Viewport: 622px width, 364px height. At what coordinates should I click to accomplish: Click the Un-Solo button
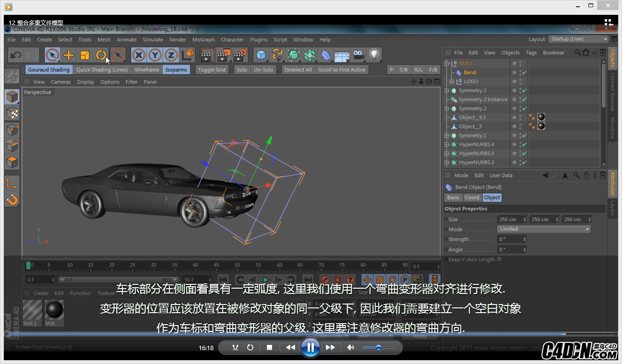click(263, 70)
